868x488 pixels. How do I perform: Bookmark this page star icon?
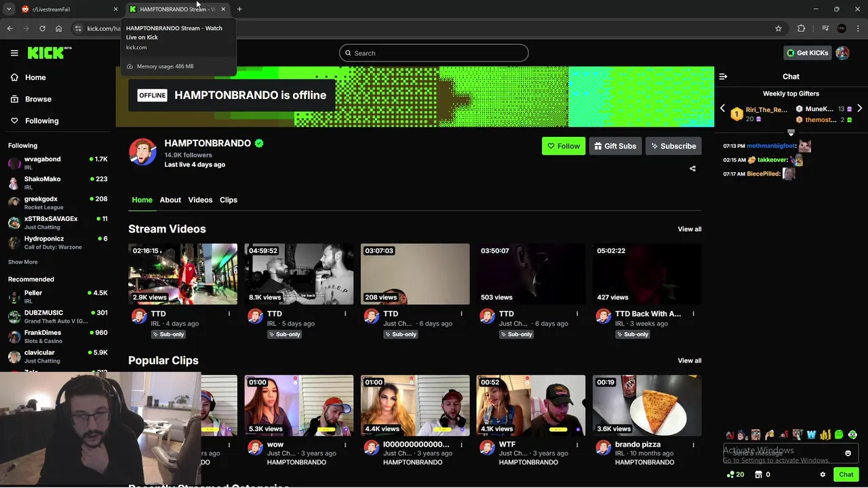778,28
